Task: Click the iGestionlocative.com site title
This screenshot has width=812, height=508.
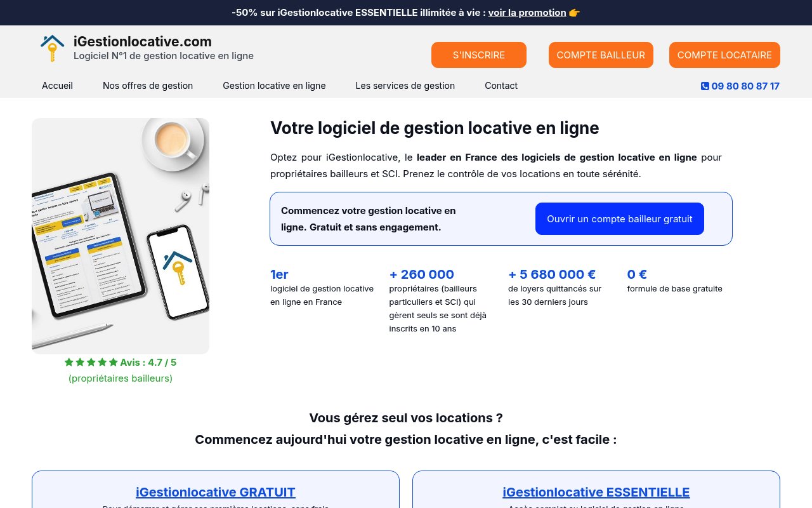Action: (x=143, y=42)
